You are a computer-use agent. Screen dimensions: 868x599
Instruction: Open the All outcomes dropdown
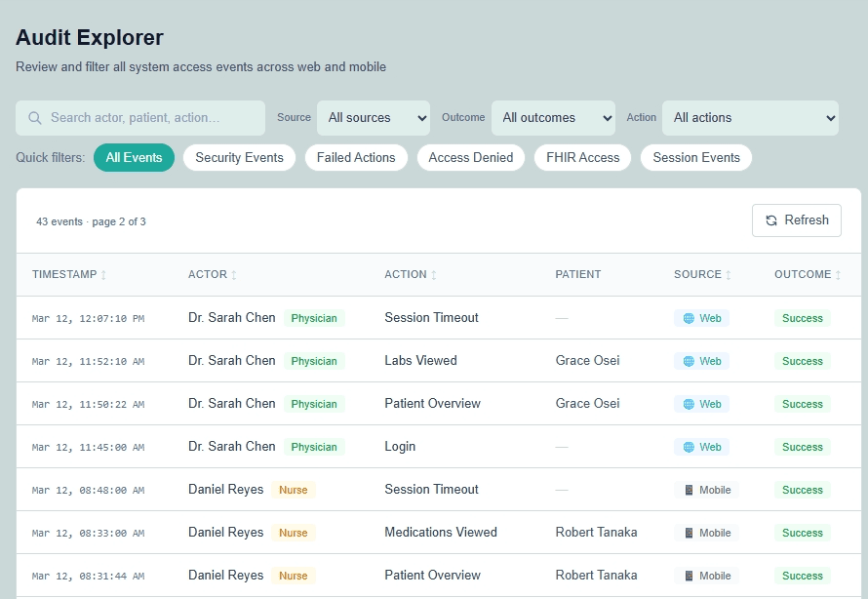click(x=553, y=117)
